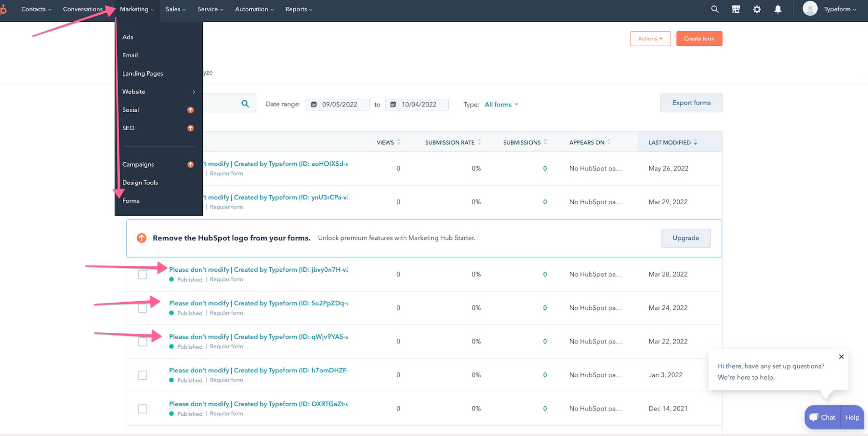Viewport: 868px width, 436px height.
Task: Open the Help button
Action: 852,418
